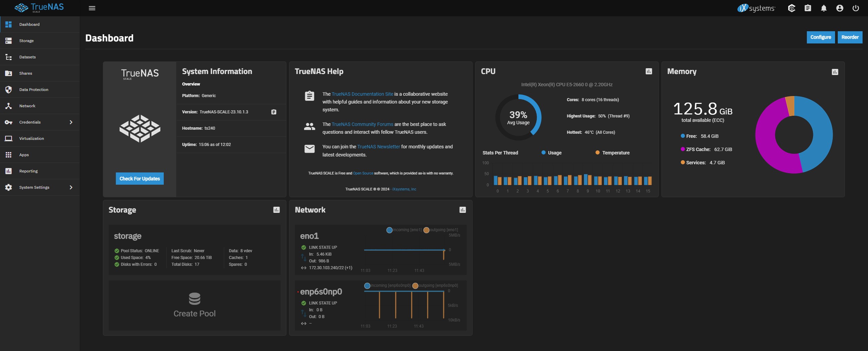The height and width of the screenshot is (351, 868).
Task: Click Check For Updates button
Action: coord(140,179)
